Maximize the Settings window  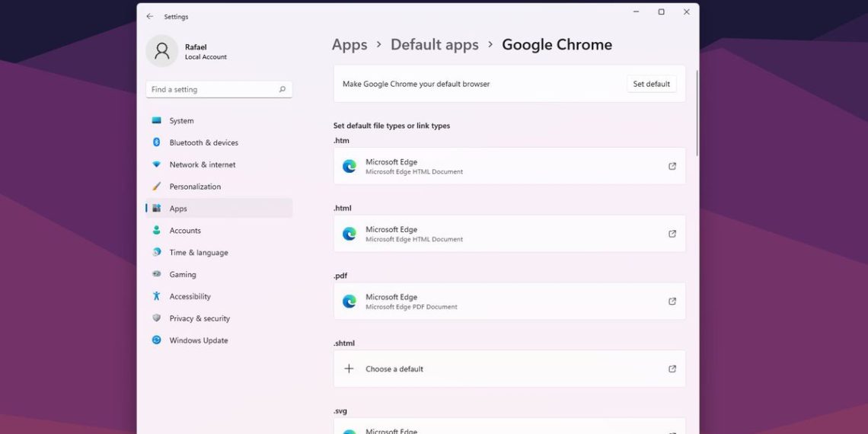click(x=661, y=12)
